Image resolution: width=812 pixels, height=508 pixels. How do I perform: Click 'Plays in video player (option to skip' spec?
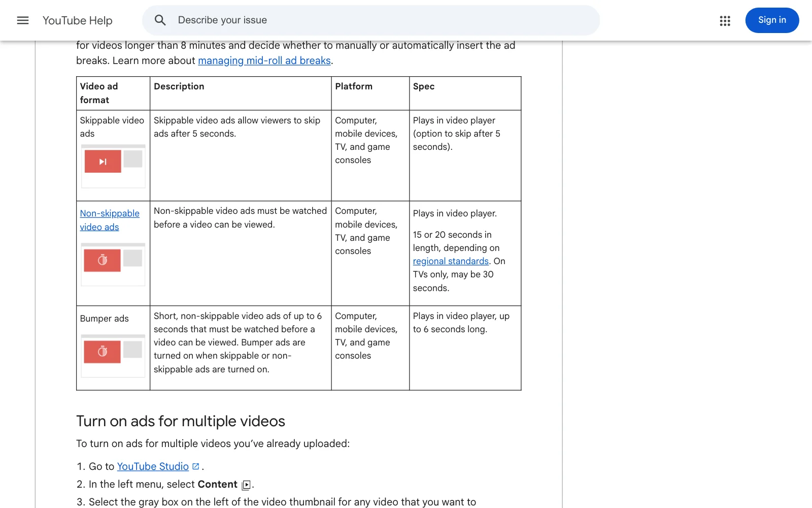click(457, 134)
